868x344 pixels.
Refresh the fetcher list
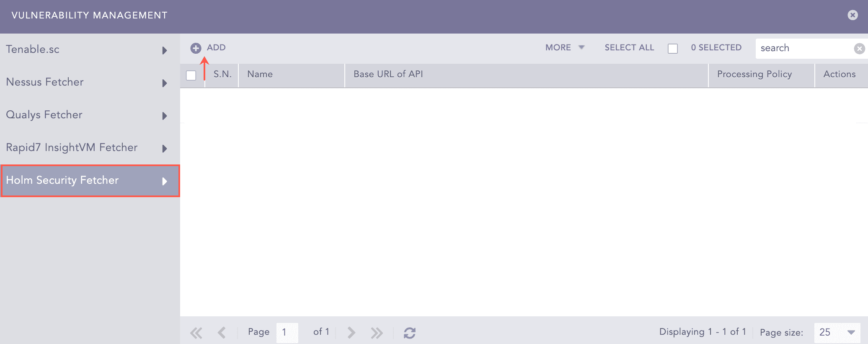409,333
